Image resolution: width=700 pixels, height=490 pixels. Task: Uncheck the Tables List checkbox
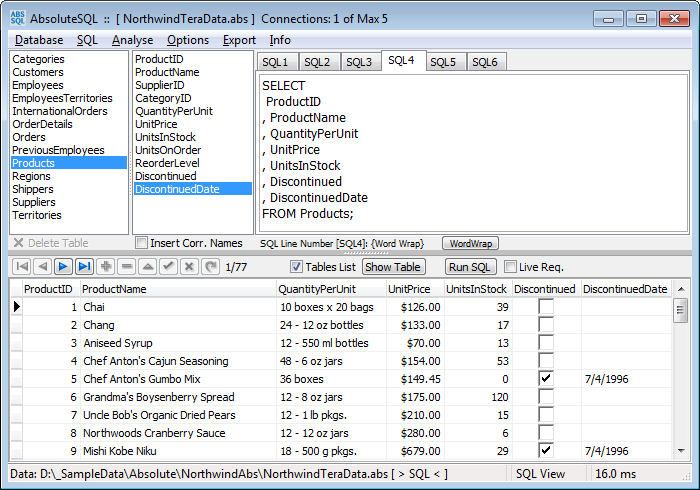pyautogui.click(x=296, y=267)
